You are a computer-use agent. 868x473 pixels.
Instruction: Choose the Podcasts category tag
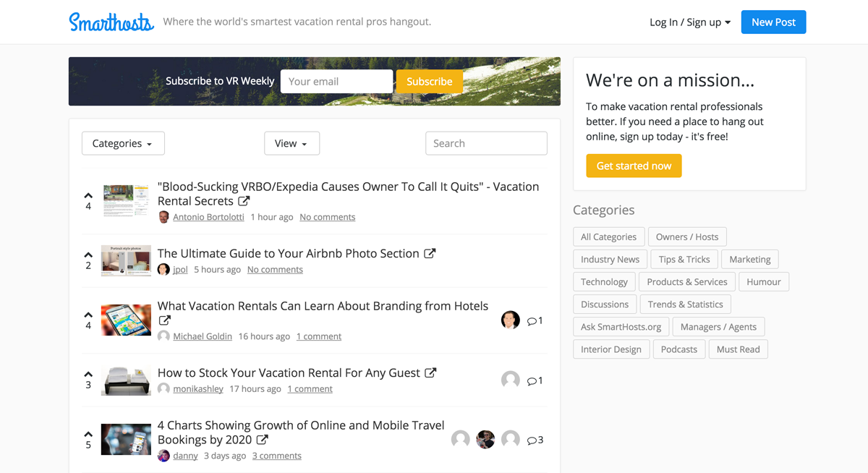(x=678, y=349)
